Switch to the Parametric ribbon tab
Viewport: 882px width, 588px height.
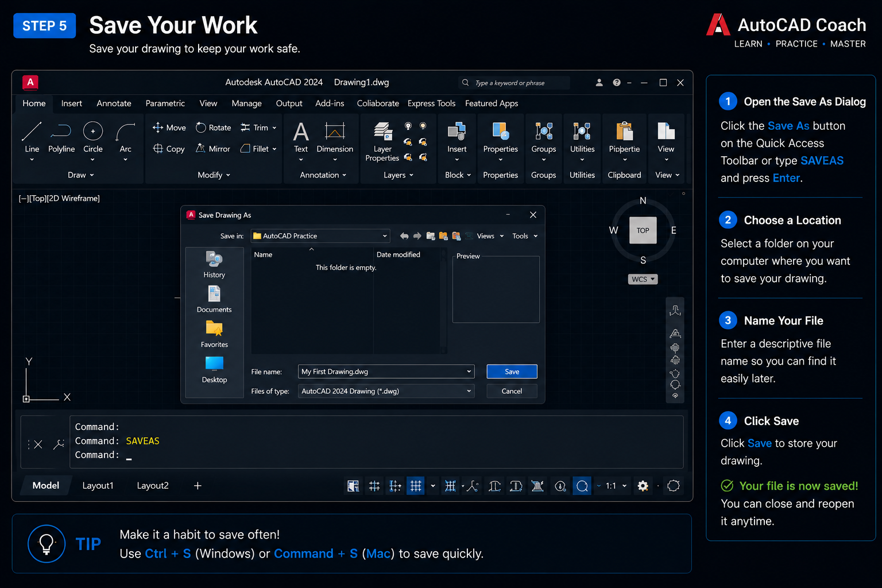click(165, 103)
